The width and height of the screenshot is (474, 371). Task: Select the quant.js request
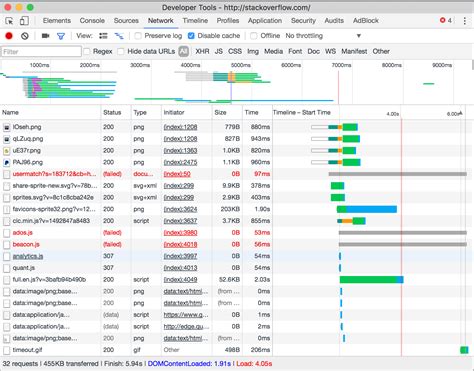(x=237, y=268)
